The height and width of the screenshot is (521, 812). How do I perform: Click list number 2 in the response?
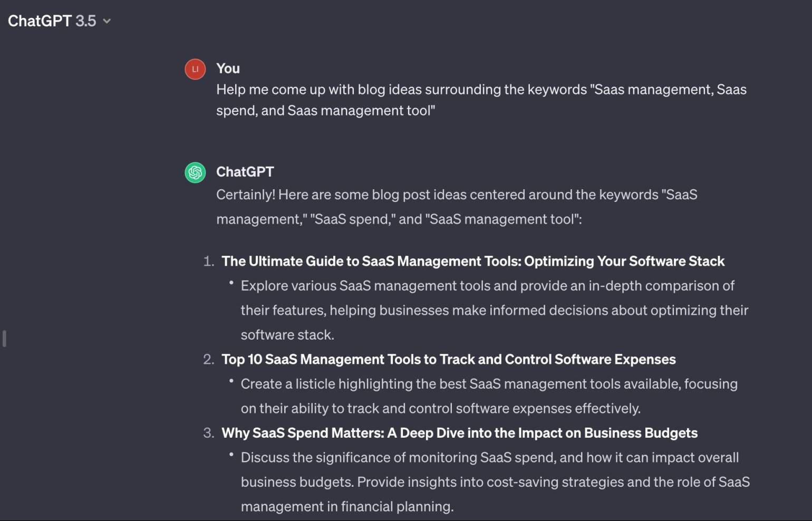click(x=208, y=359)
